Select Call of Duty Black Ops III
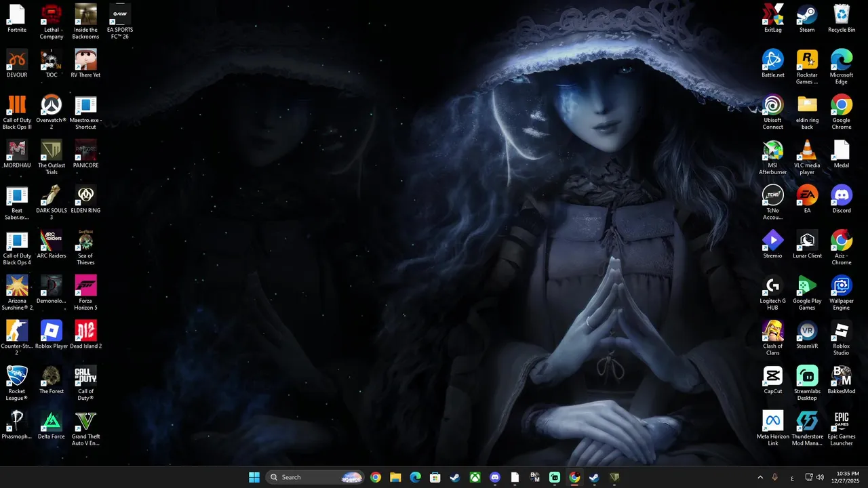868x488 pixels. [x=17, y=113]
